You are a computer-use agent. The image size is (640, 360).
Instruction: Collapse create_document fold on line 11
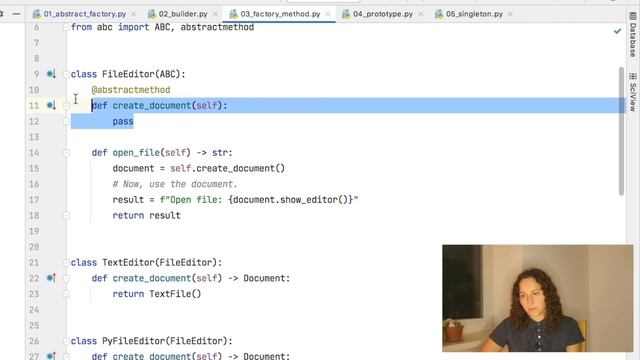(x=66, y=106)
